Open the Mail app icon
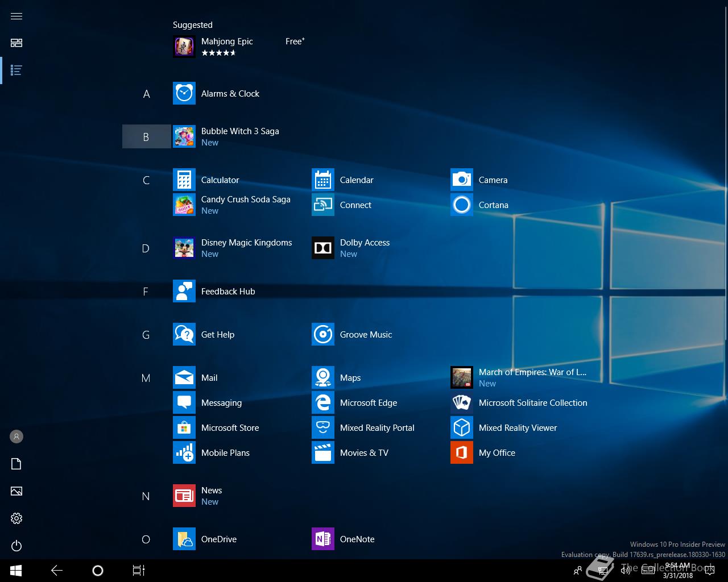 pyautogui.click(x=184, y=377)
